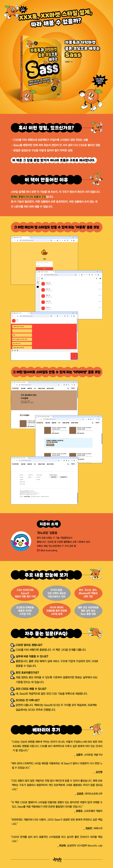This screenshot has height=868, width=113.
Task: Click the banner "그 어떤 메신저 앱 스타일도"
Action: pyautogui.click(x=56, y=227)
